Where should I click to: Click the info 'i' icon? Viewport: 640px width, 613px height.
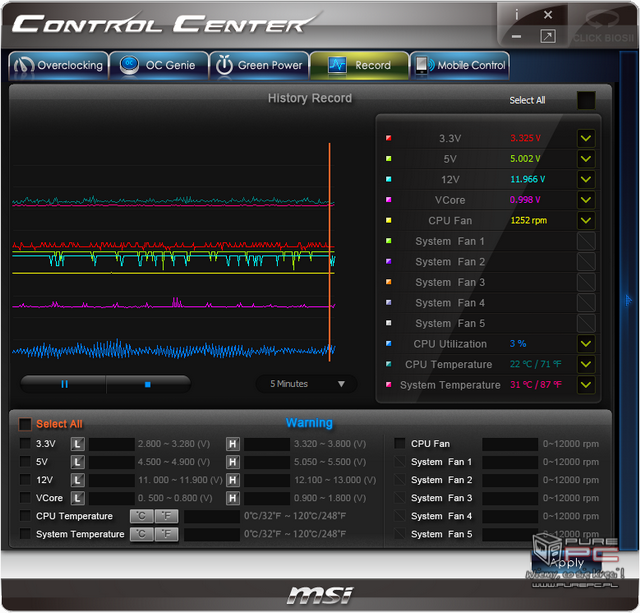click(x=517, y=16)
